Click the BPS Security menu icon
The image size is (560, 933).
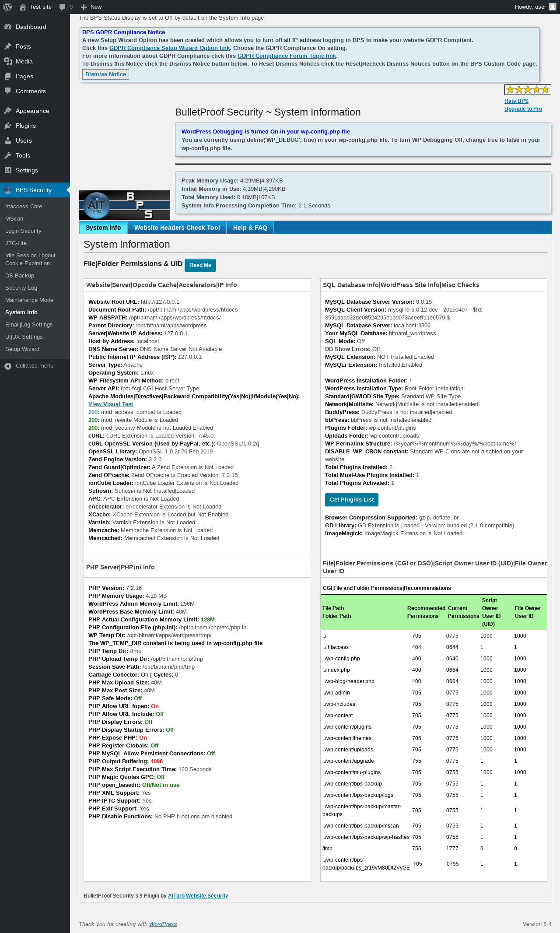click(8, 190)
